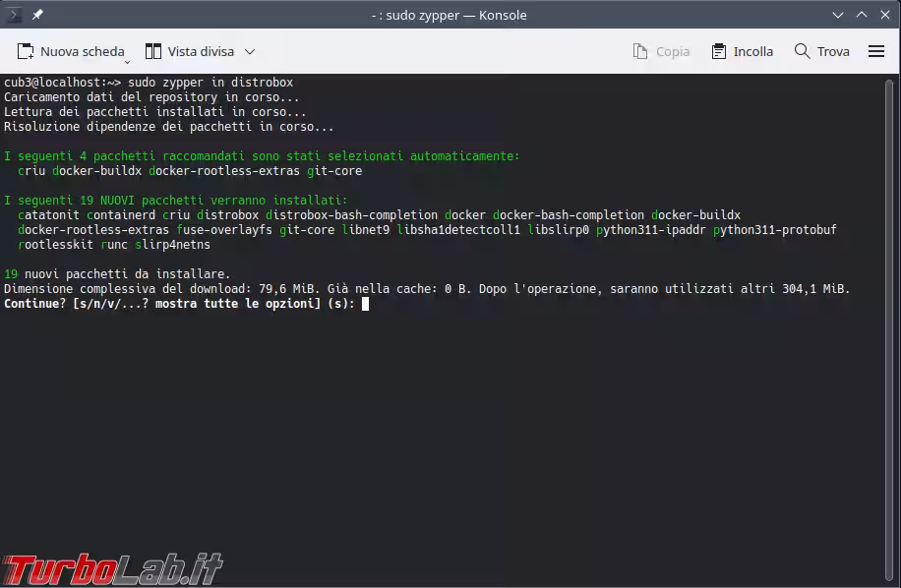Click 'slirp4netns' package name

click(172, 245)
